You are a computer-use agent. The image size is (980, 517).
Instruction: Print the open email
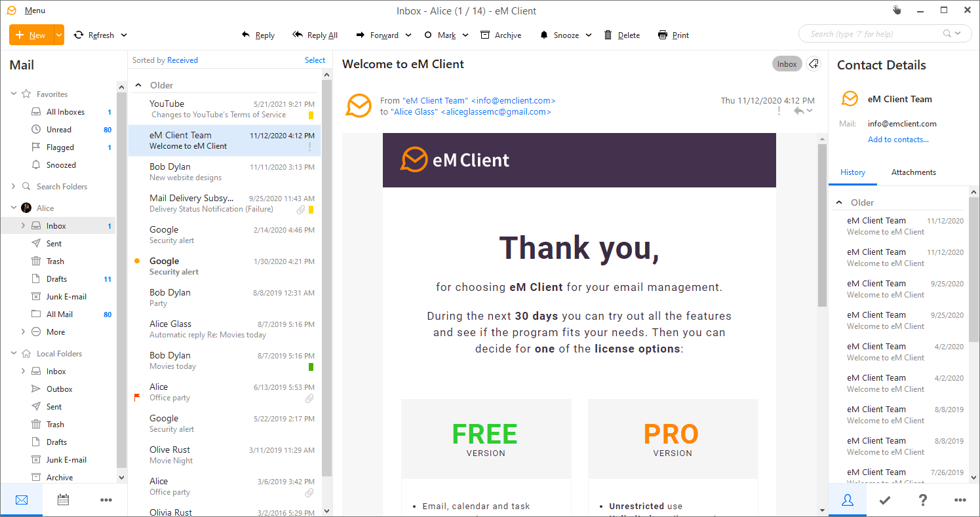pyautogui.click(x=673, y=35)
